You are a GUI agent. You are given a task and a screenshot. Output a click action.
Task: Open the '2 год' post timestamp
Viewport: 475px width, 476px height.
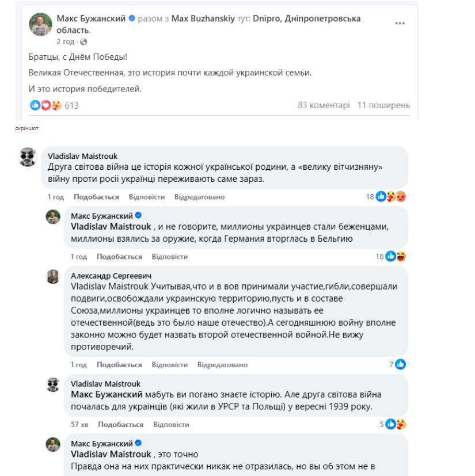65,42
